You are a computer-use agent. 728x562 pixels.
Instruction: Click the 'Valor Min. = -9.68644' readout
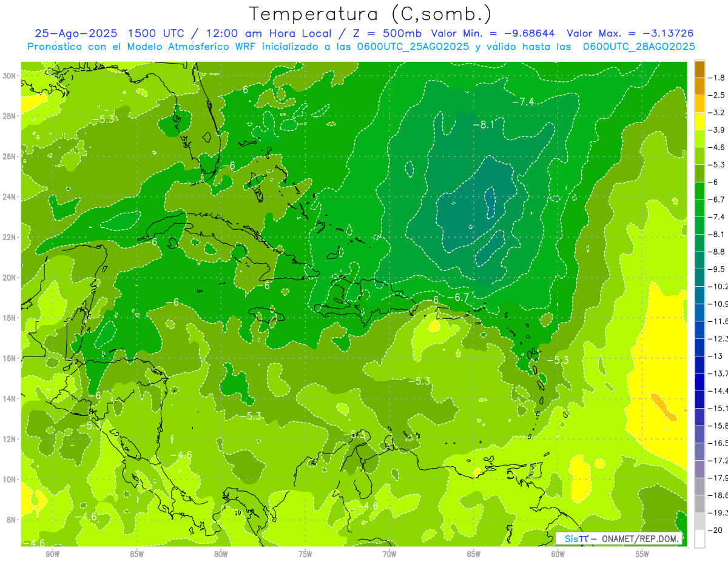[x=493, y=34]
